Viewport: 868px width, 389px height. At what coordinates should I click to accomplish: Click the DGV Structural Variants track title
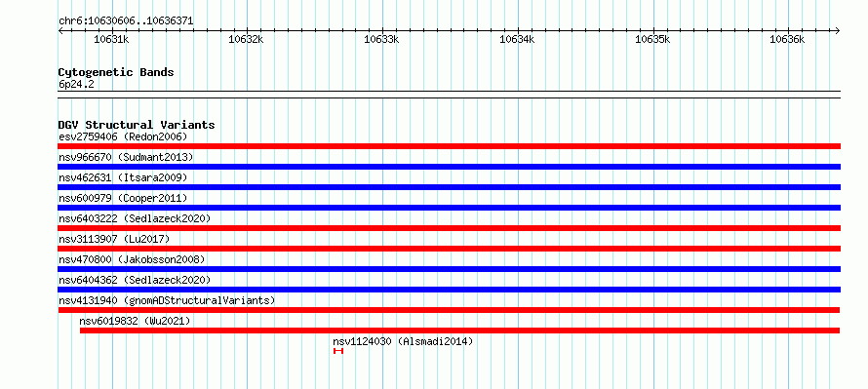coord(137,125)
